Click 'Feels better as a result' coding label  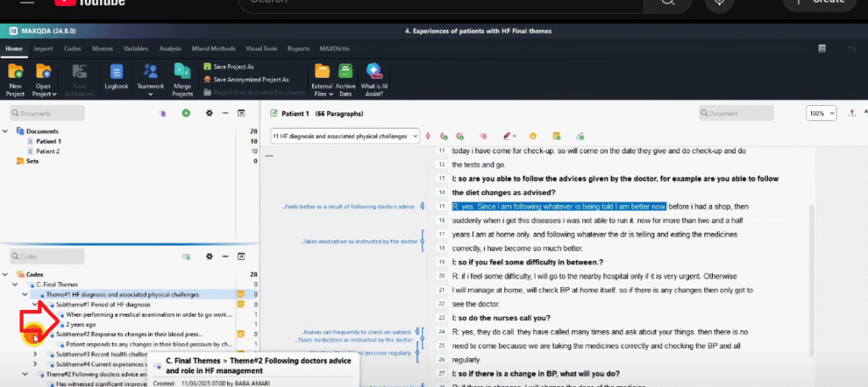[348, 207]
